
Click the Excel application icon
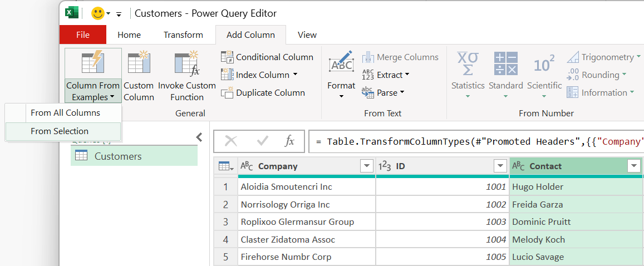[71, 13]
